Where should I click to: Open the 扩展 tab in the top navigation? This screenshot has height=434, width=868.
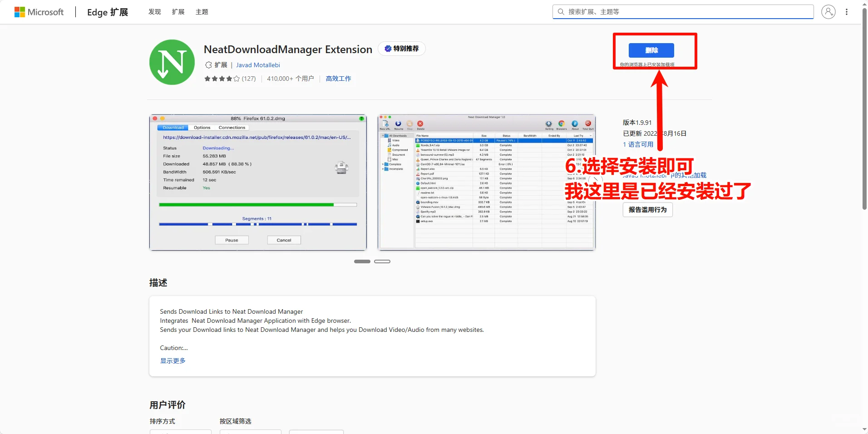tap(178, 12)
